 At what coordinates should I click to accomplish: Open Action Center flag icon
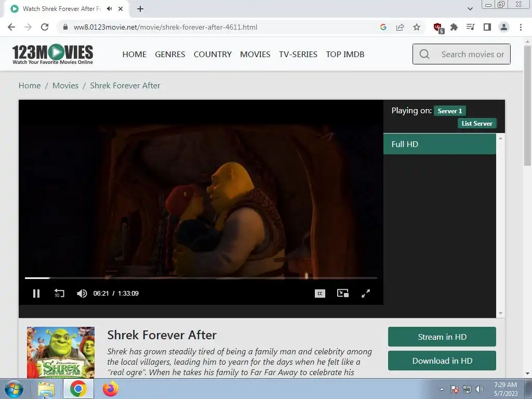pyautogui.click(x=455, y=389)
